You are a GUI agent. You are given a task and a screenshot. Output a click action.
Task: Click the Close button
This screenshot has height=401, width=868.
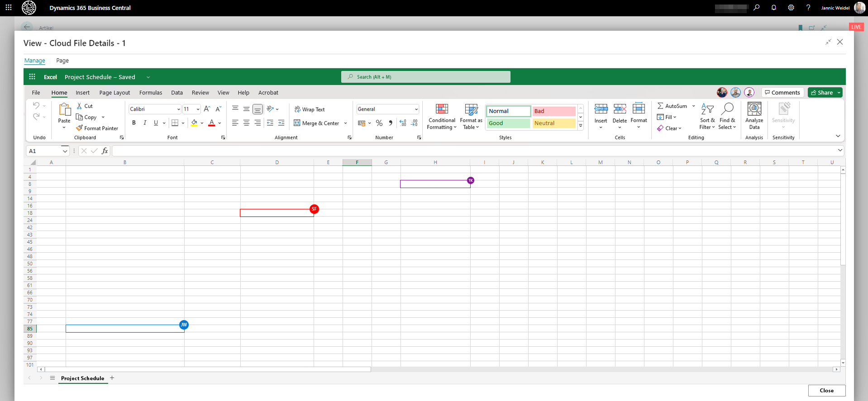point(826,391)
